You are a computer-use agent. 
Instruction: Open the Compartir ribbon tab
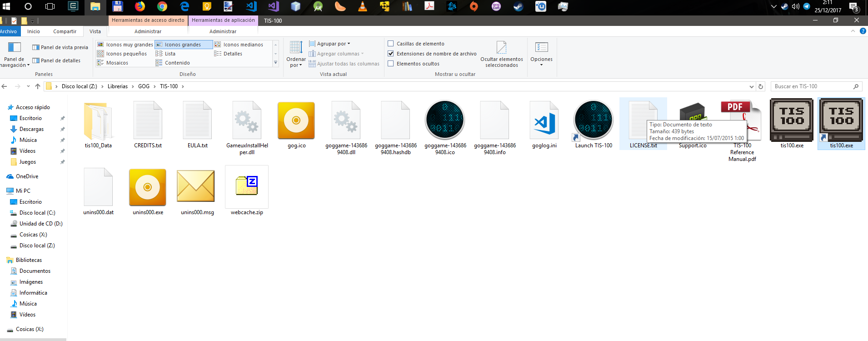point(65,31)
